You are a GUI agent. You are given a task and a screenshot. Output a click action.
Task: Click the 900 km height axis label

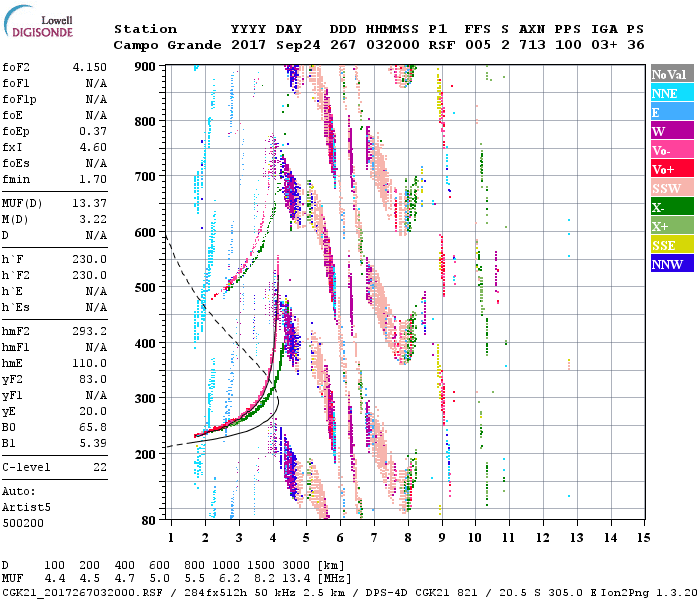click(x=146, y=66)
